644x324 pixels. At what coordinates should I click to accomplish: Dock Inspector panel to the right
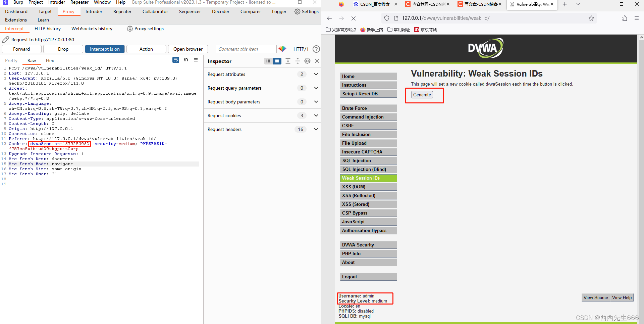[277, 61]
